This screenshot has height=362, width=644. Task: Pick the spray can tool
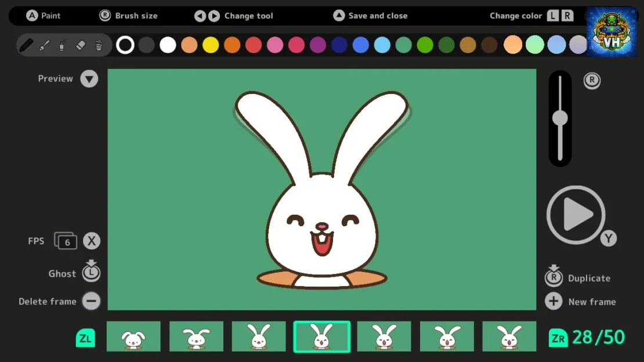click(x=62, y=45)
